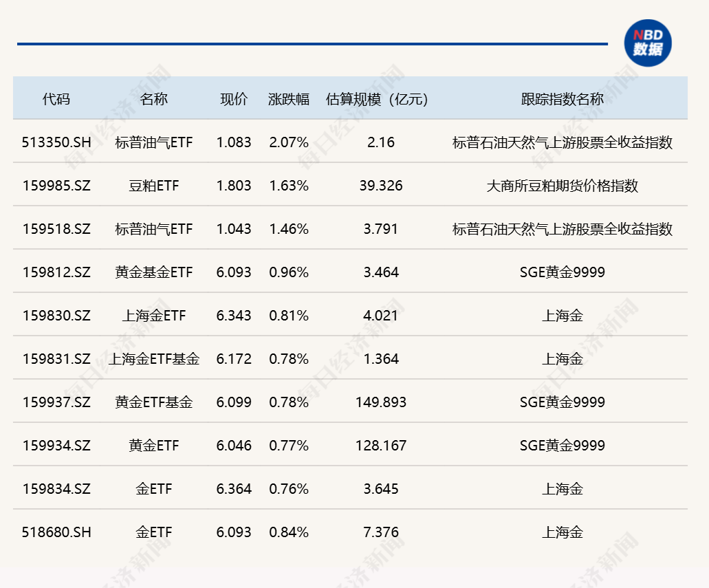Click the code 513350.SH
709x588 pixels.
pos(56,142)
